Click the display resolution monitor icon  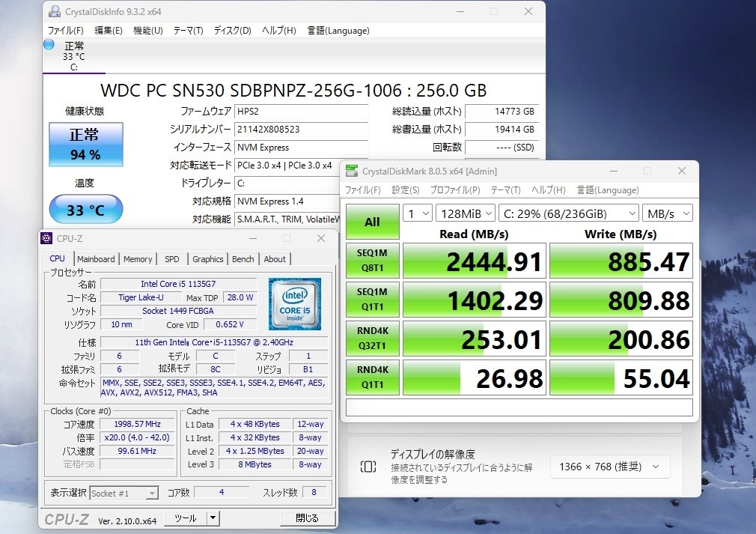click(x=368, y=467)
